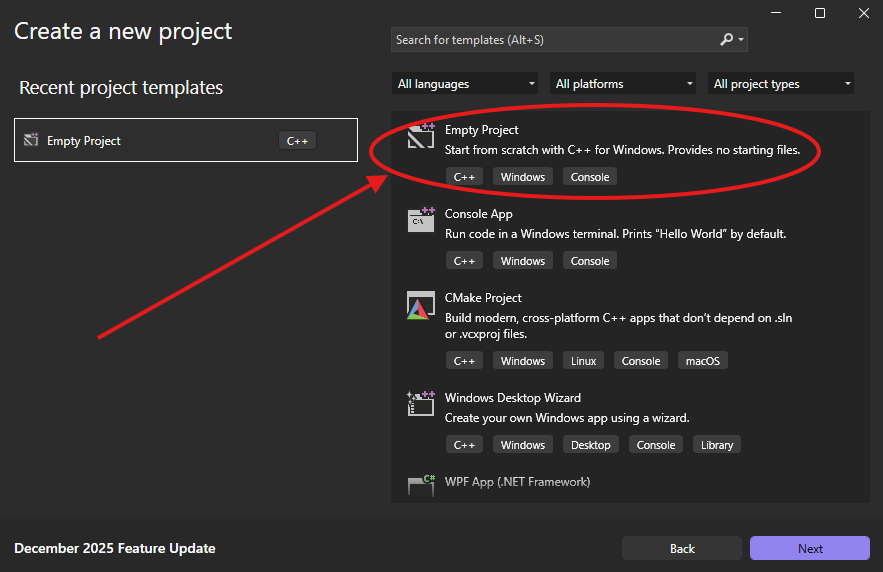Click Console tag under Windows Desktop Wizard
Image resolution: width=883 pixels, height=572 pixels.
point(656,445)
